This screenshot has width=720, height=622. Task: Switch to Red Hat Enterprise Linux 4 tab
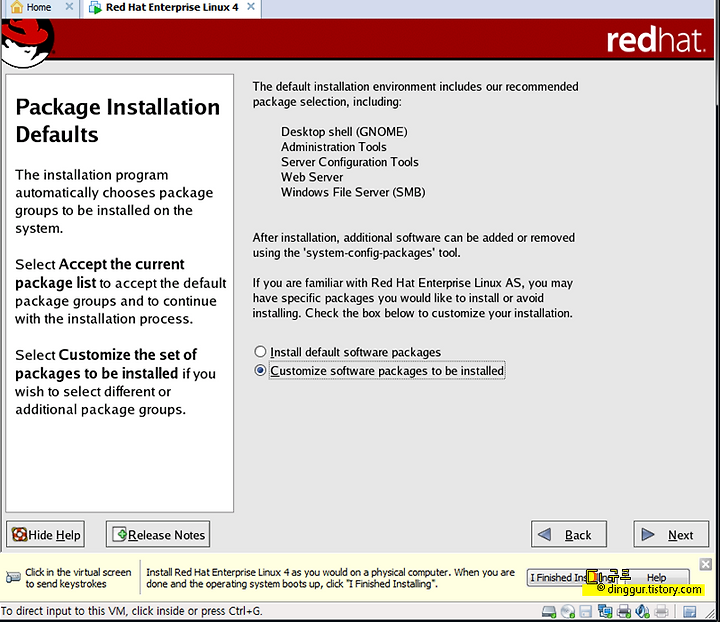(x=171, y=8)
